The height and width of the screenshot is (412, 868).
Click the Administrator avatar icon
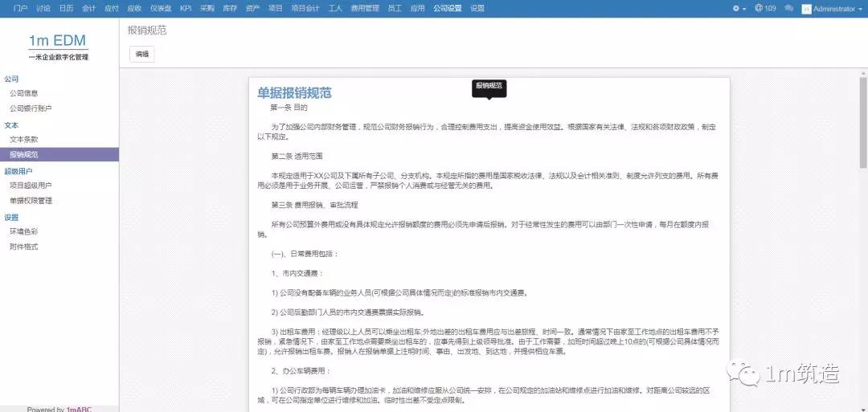807,9
